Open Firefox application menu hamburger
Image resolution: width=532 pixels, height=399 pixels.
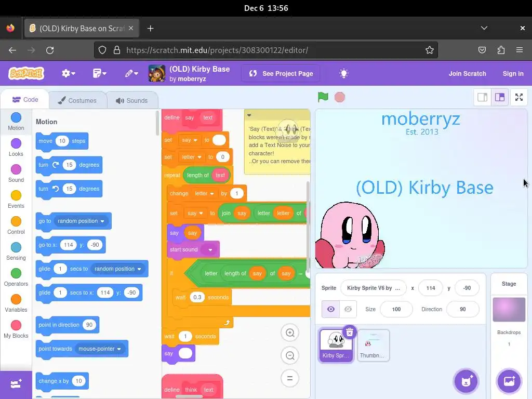[x=519, y=50]
